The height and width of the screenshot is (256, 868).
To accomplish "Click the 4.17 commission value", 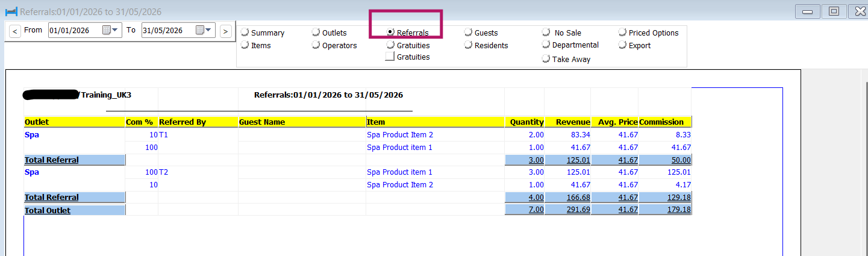I will pyautogui.click(x=682, y=185).
